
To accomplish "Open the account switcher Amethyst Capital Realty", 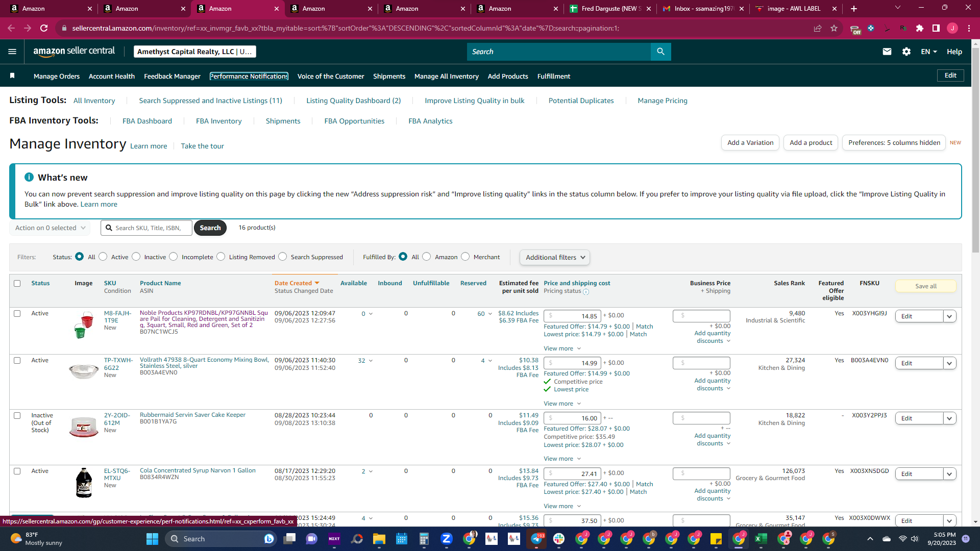I will [x=195, y=52].
